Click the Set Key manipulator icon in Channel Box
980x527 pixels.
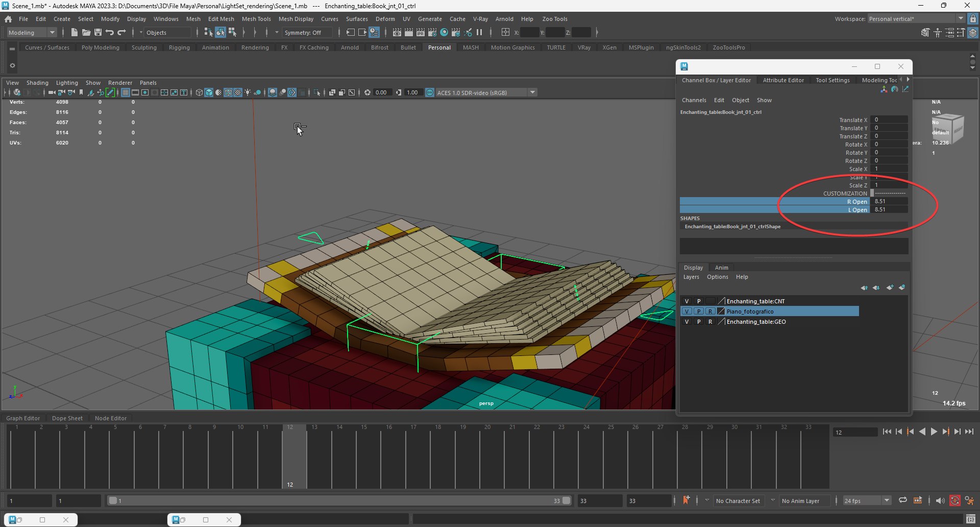pos(884,89)
